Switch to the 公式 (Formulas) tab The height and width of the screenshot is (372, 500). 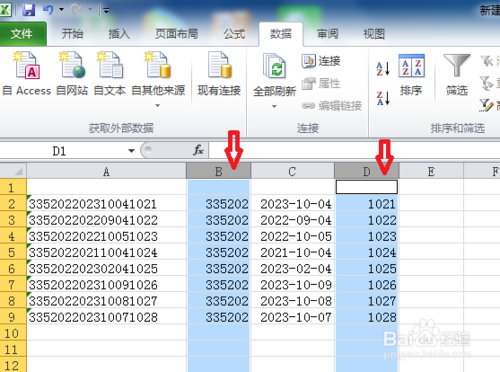pyautogui.click(x=234, y=34)
